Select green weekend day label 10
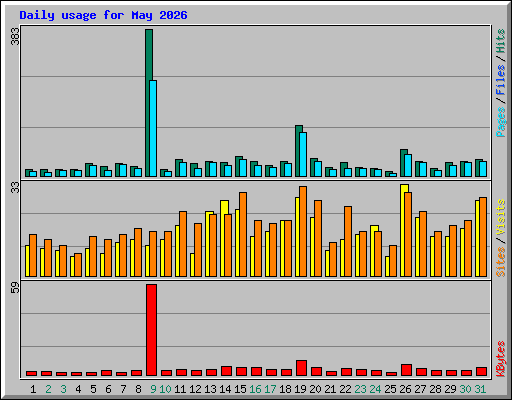Viewport: 512px width, 400px height. pyautogui.click(x=165, y=389)
